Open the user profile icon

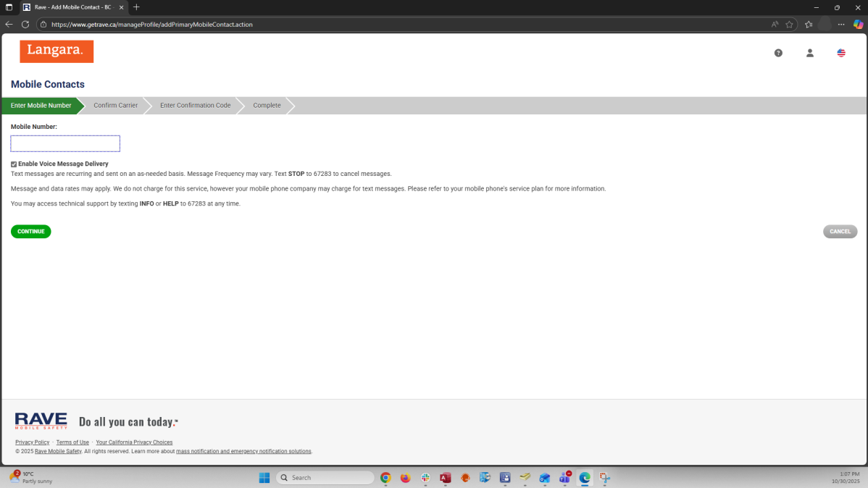coord(810,53)
